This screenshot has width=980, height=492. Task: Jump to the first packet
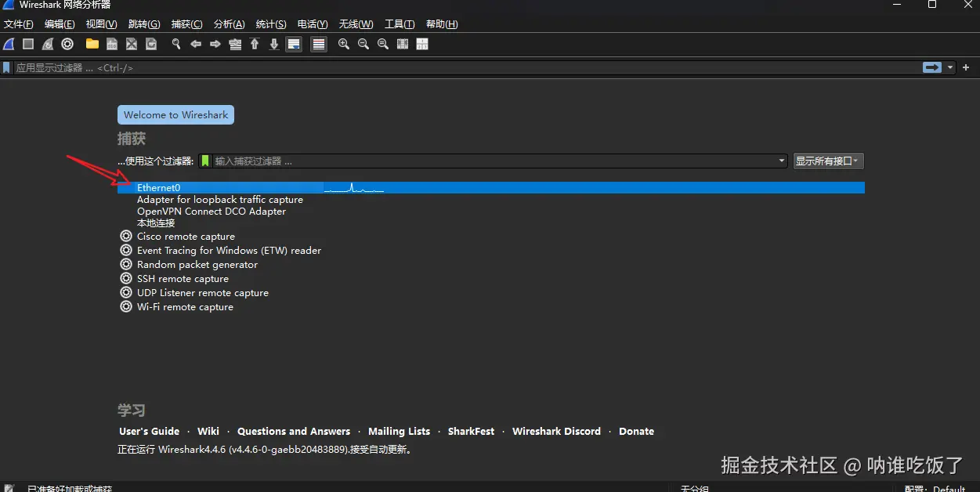[x=255, y=44]
